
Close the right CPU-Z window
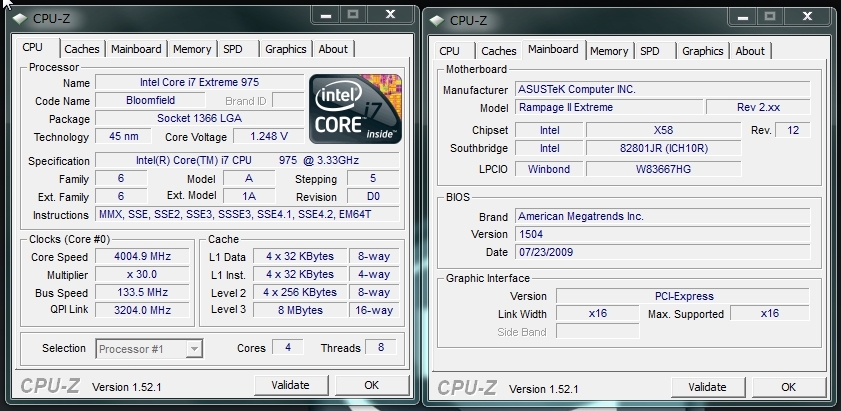[808, 17]
